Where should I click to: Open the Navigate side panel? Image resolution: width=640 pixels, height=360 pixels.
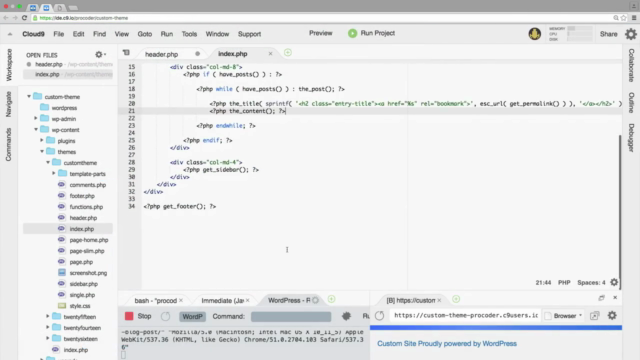pos(9,104)
